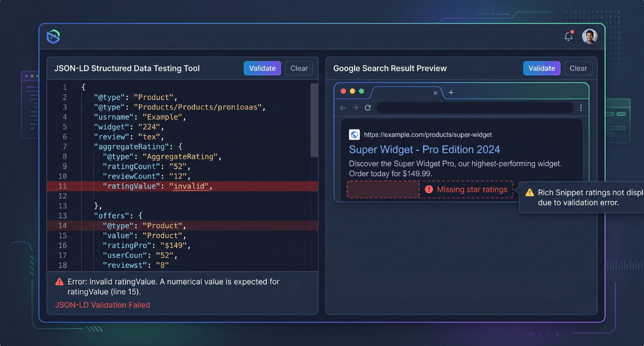The height and width of the screenshot is (346, 644).
Task: Click the Google Search Result Preview title
Action: point(390,68)
